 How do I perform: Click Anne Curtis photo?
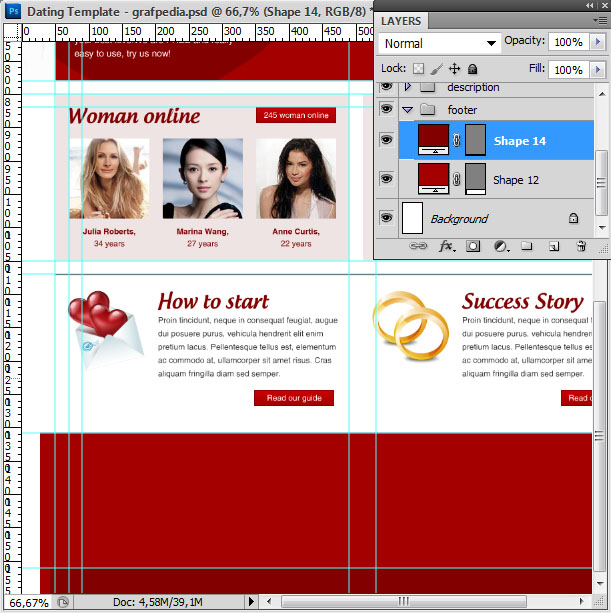click(x=296, y=178)
